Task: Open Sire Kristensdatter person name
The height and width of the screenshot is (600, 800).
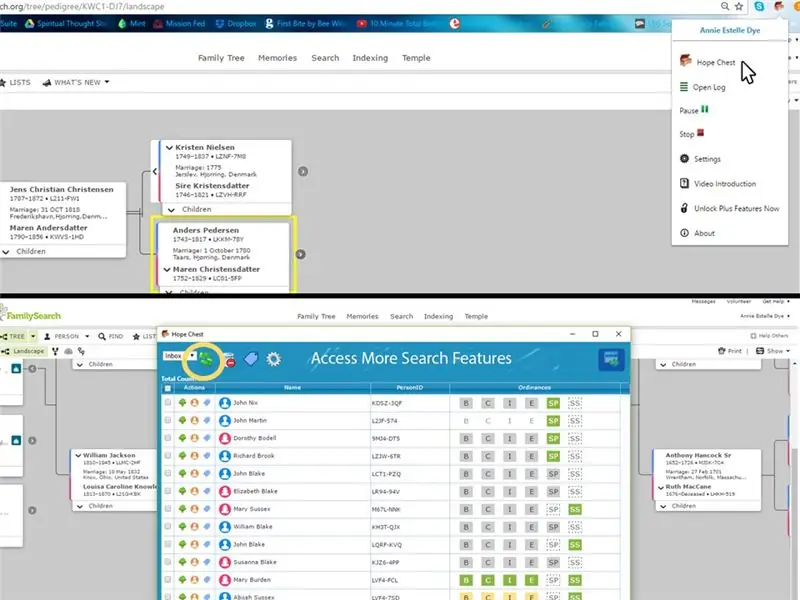Action: (x=212, y=186)
